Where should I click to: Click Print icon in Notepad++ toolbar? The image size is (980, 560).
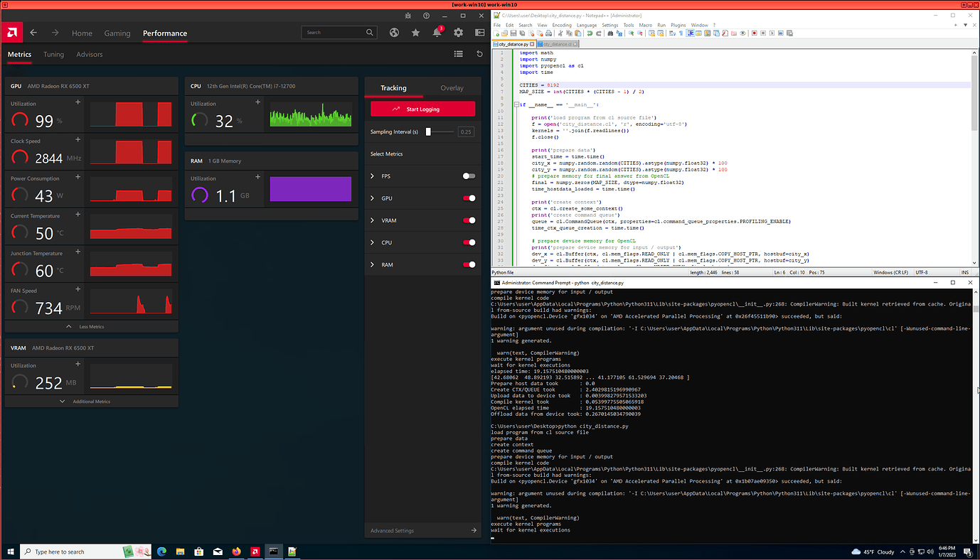pyautogui.click(x=548, y=33)
